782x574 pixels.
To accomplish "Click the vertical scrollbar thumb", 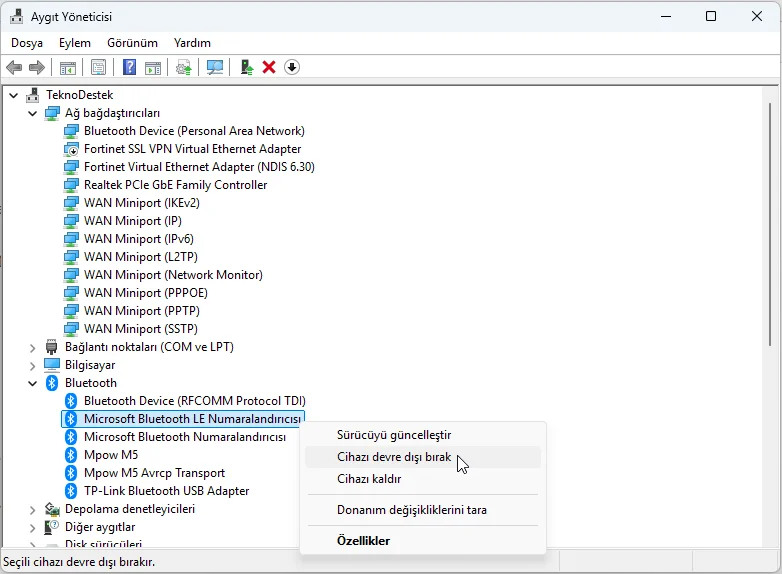I will click(x=771, y=224).
